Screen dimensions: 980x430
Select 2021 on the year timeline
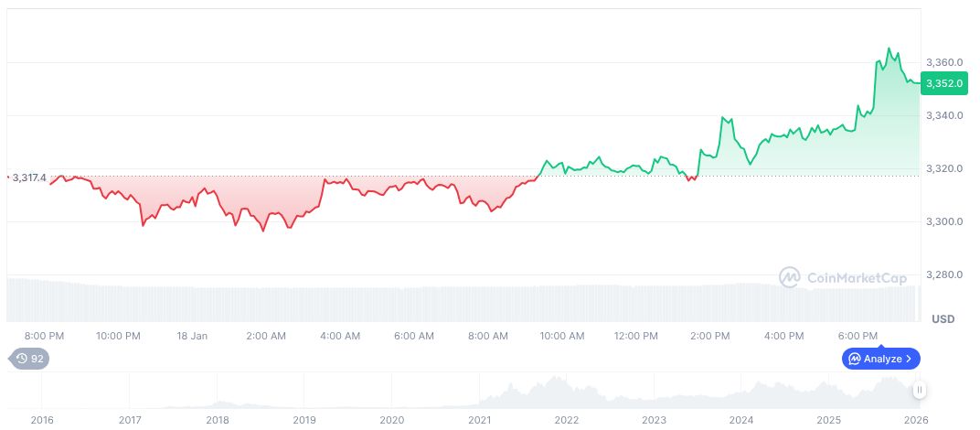click(479, 419)
